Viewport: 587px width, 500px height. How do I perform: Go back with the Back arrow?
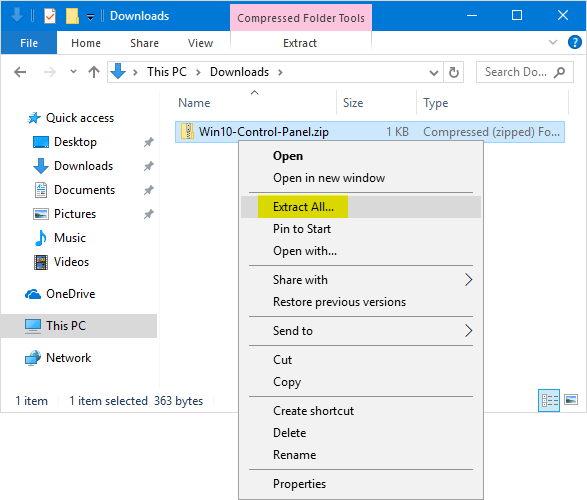[x=20, y=72]
